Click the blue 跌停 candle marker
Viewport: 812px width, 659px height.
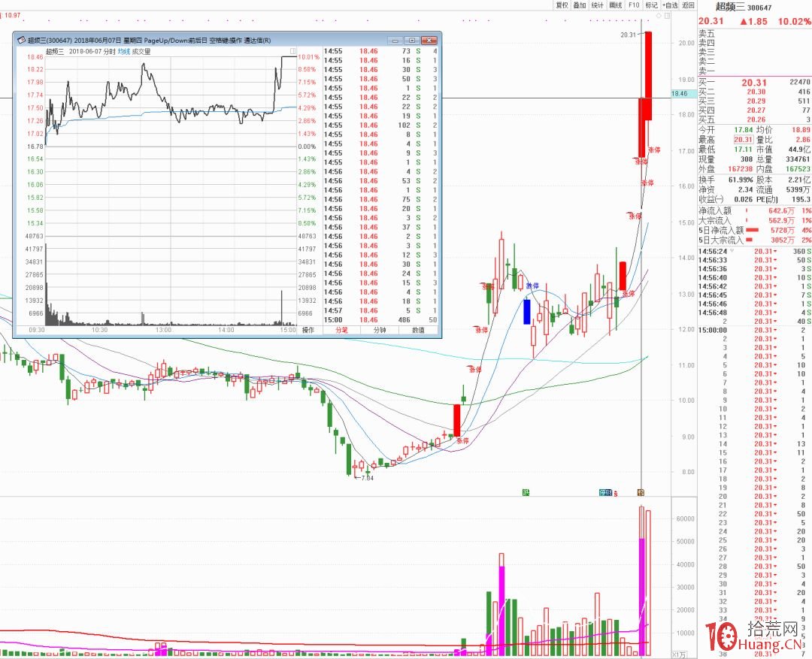click(x=532, y=286)
